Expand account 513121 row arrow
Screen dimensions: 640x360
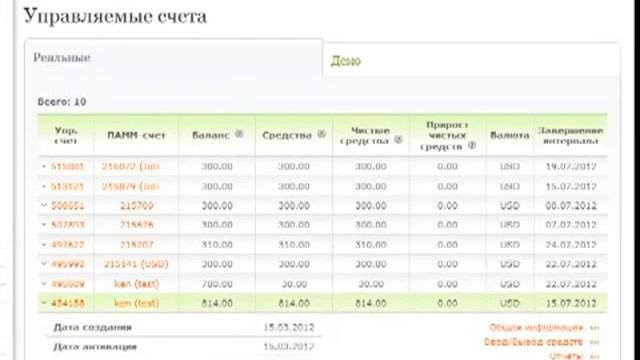[44, 186]
